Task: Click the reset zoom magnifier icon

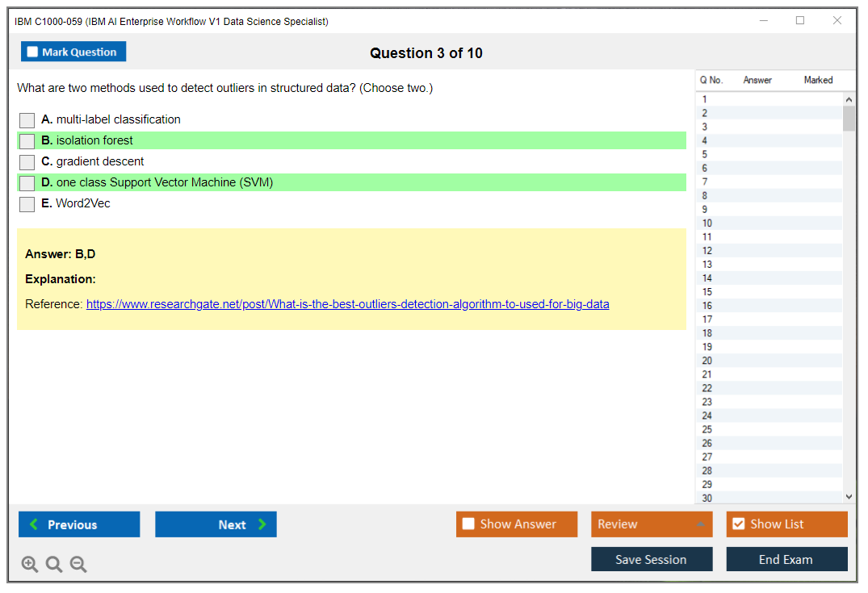Action: tap(54, 564)
